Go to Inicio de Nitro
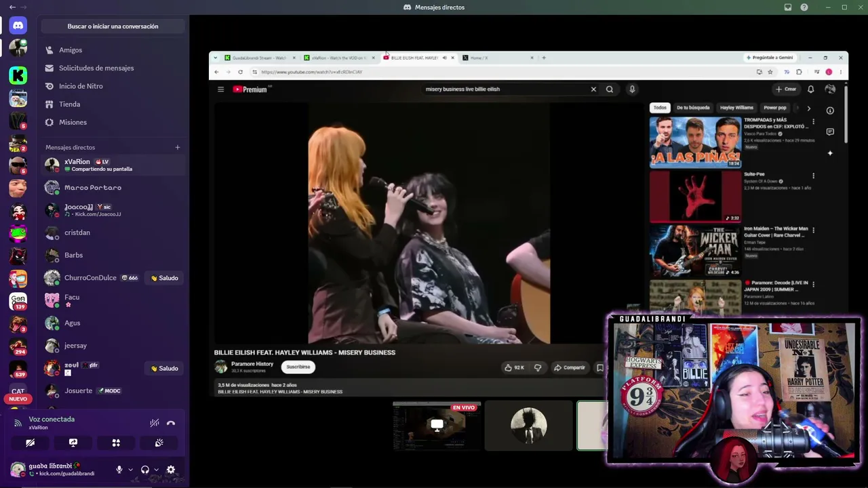The image size is (868, 488). pos(113,86)
